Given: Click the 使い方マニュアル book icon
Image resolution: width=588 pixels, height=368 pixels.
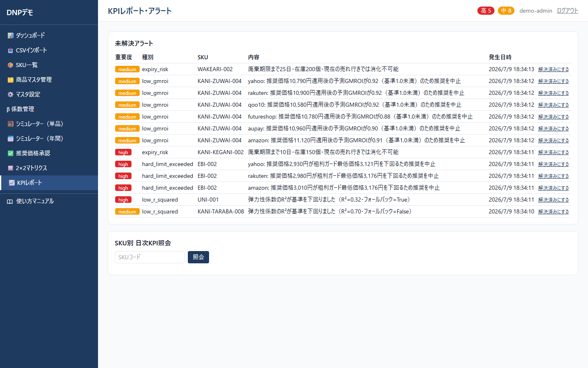Looking at the screenshot, I should pyautogui.click(x=10, y=201).
